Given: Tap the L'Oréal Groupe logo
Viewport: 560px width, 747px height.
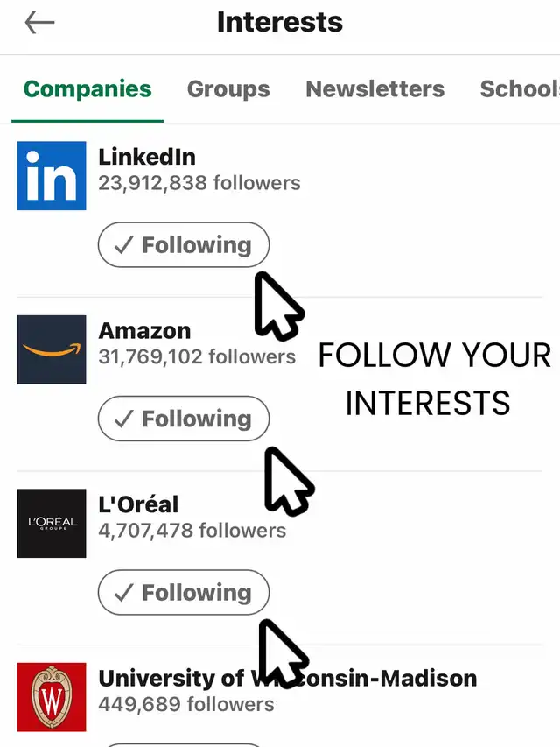Looking at the screenshot, I should click(x=52, y=523).
